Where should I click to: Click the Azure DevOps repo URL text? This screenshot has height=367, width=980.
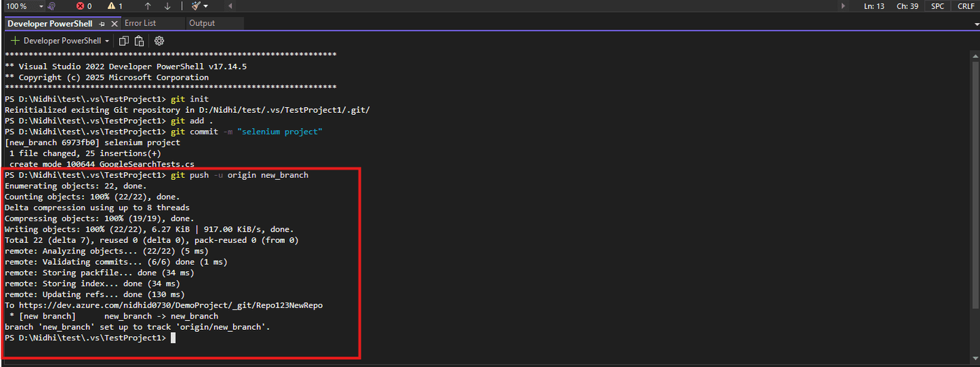pos(171,305)
